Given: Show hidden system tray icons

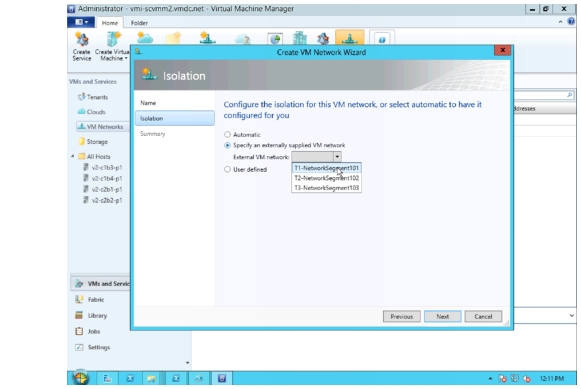Looking at the screenshot, I should click(490, 378).
